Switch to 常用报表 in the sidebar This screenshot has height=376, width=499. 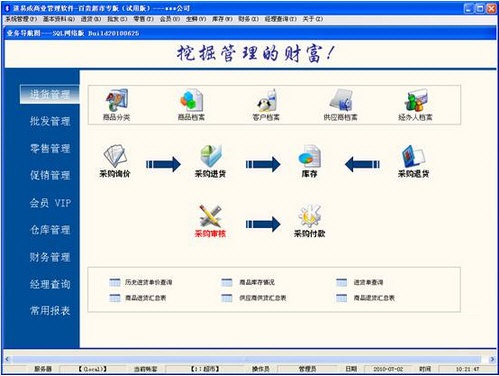(x=50, y=311)
